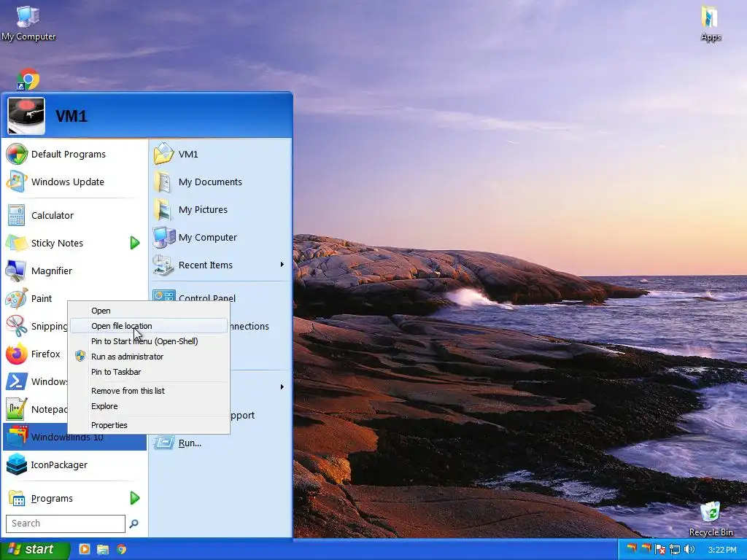Open the Apps folder on desktop

click(711, 23)
